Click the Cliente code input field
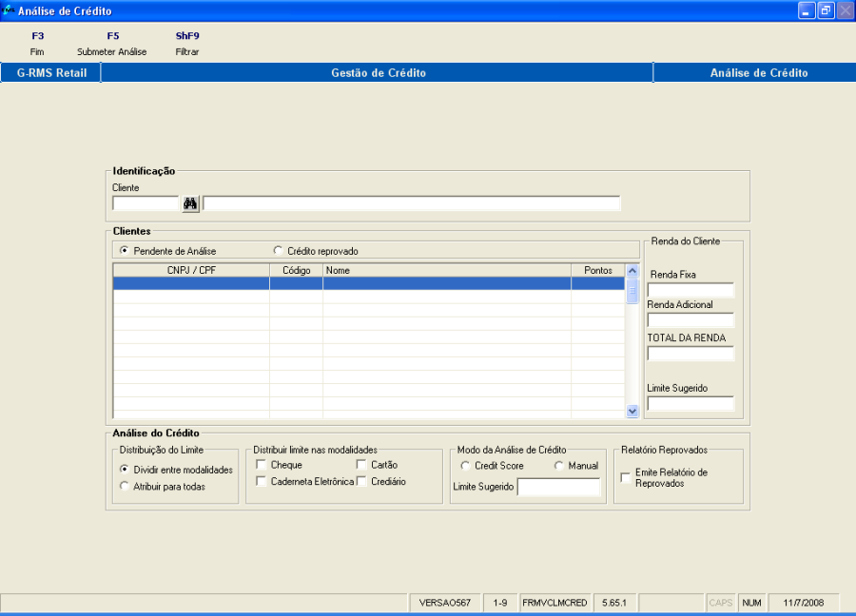This screenshot has height=616, width=856. (x=146, y=203)
